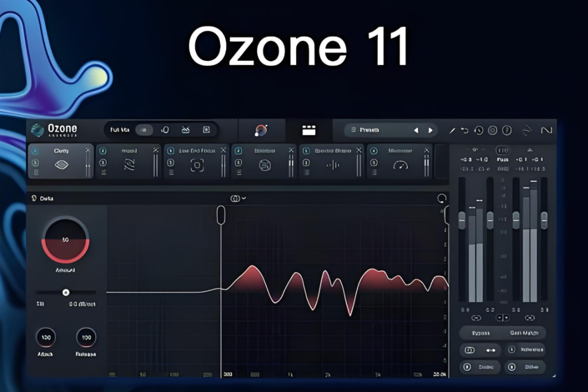
Task: Select the Maximizer gauge icon
Action: [400, 165]
